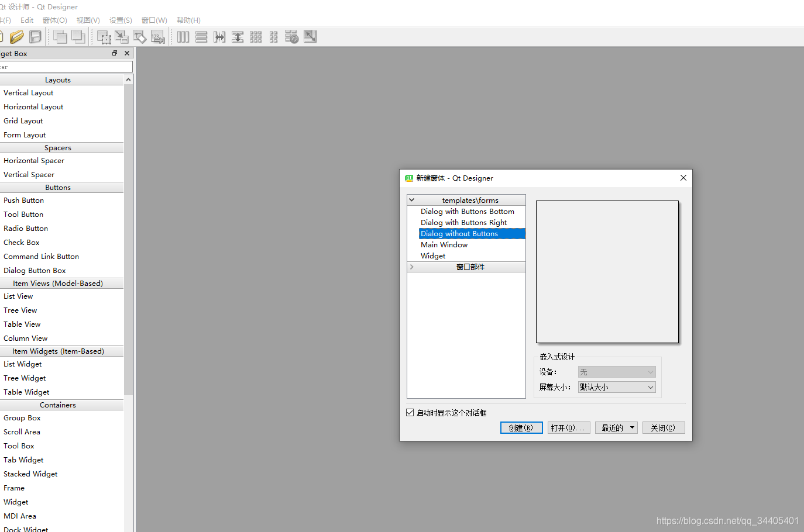Click the Qt logo icon in dialog title

coord(408,178)
